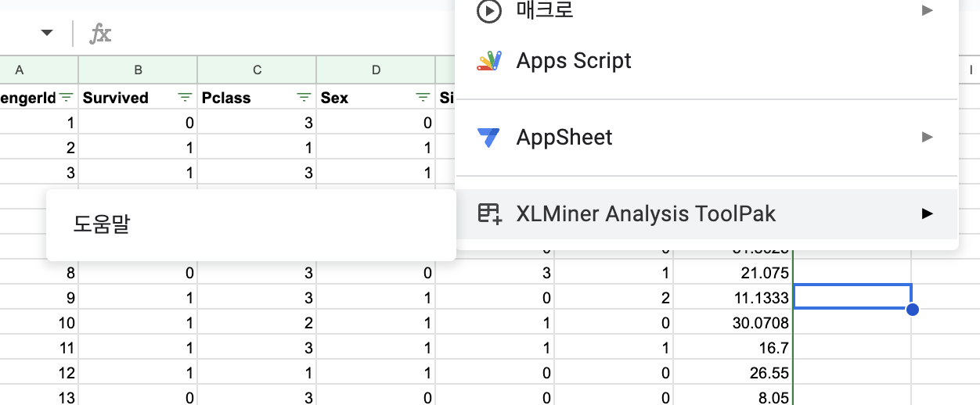Viewport: 980px width, 405px height.
Task: Click PassengerId cell with value 2
Action: coord(39,148)
